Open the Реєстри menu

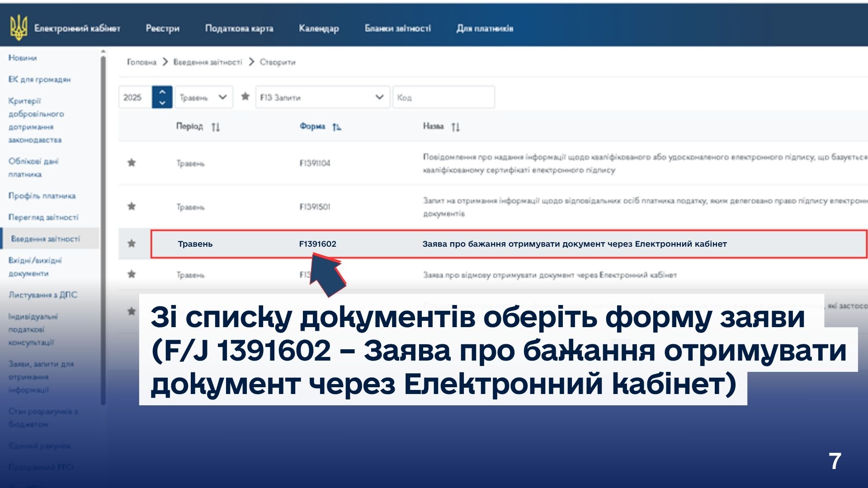point(163,28)
